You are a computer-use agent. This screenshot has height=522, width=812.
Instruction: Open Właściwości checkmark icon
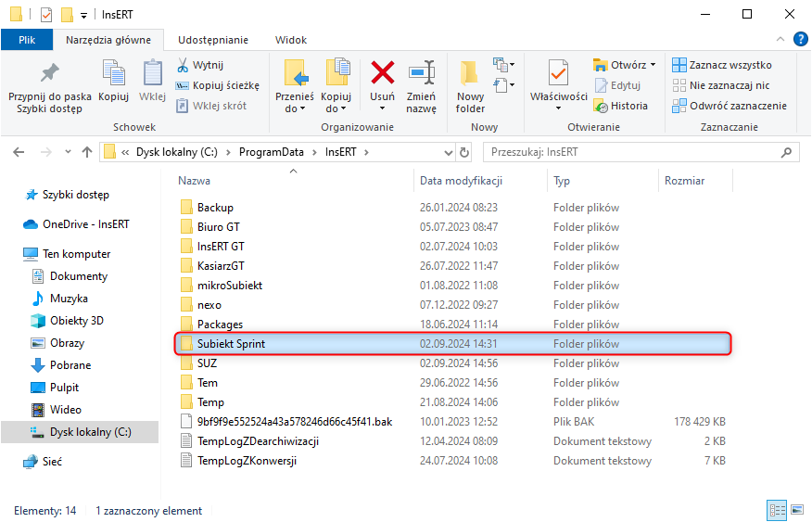[x=558, y=73]
